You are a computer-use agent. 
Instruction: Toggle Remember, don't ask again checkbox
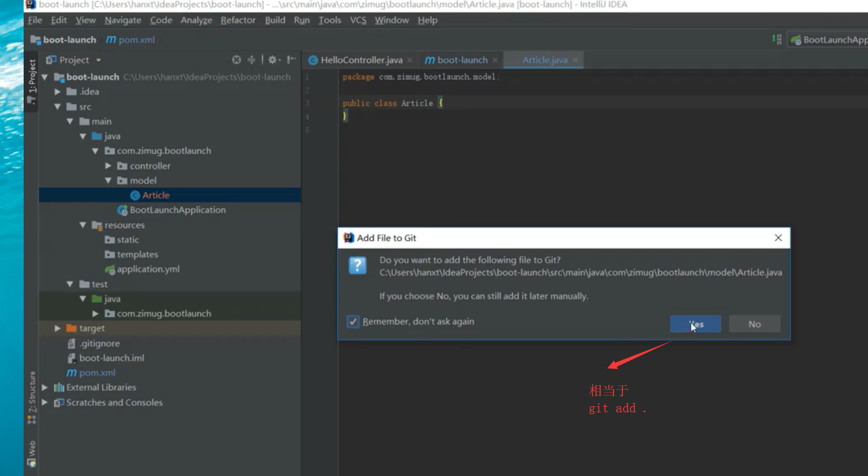point(353,322)
